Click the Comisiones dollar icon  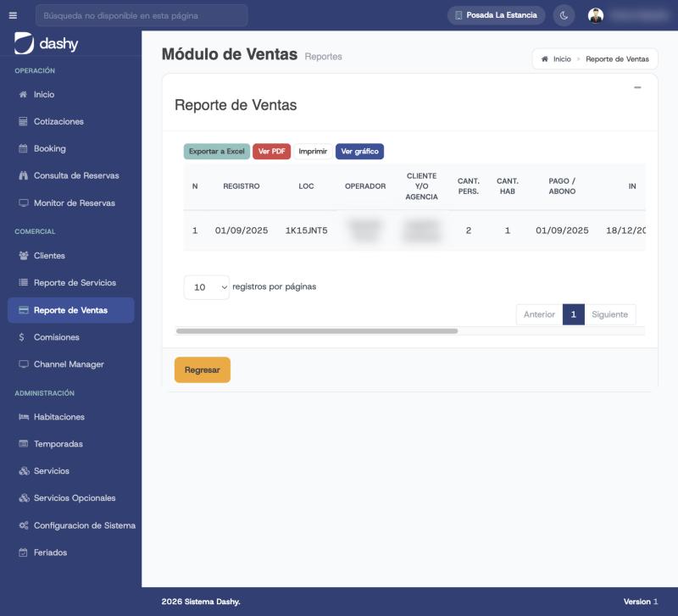[22, 337]
